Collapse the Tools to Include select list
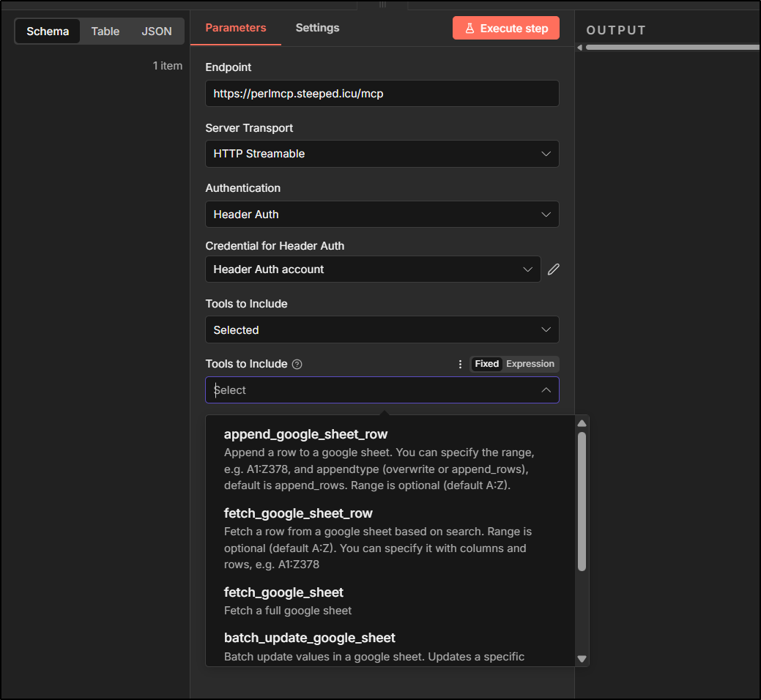Screen dimensions: 761x700 (x=546, y=390)
